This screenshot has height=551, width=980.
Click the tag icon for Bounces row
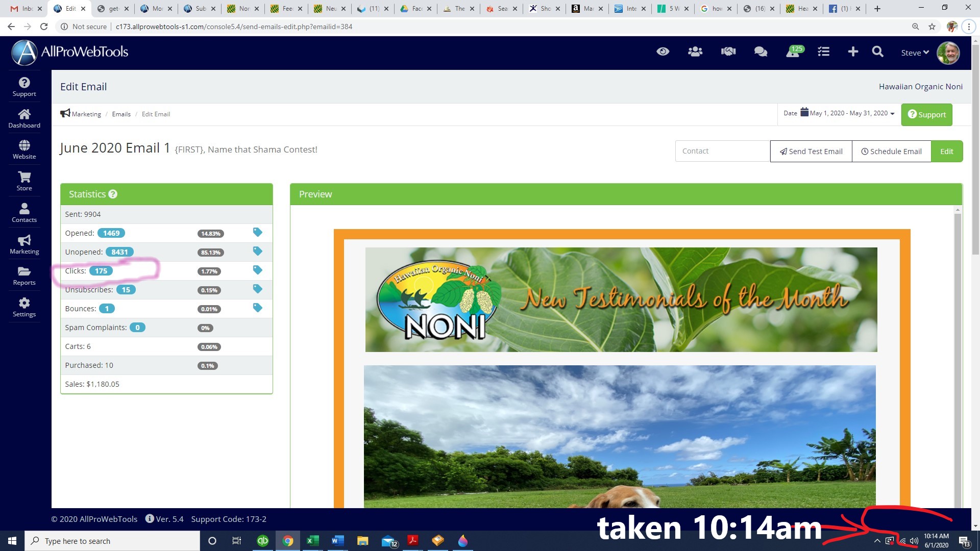(x=257, y=308)
